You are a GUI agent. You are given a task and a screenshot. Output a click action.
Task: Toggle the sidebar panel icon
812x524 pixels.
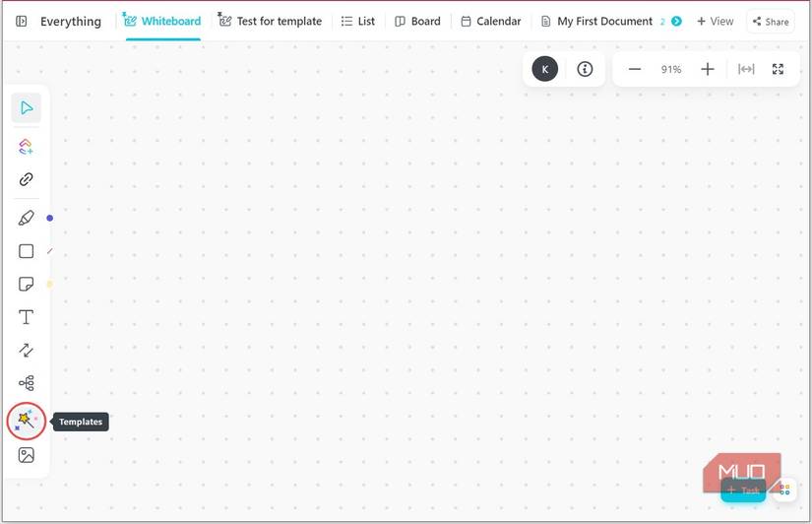[x=22, y=22]
